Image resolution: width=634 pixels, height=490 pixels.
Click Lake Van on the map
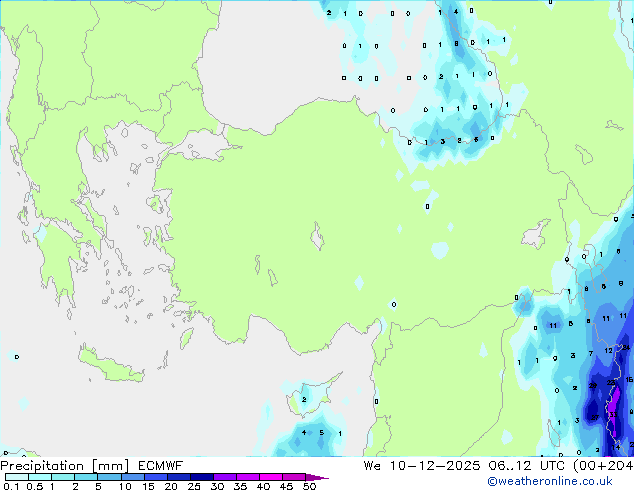coord(536,234)
